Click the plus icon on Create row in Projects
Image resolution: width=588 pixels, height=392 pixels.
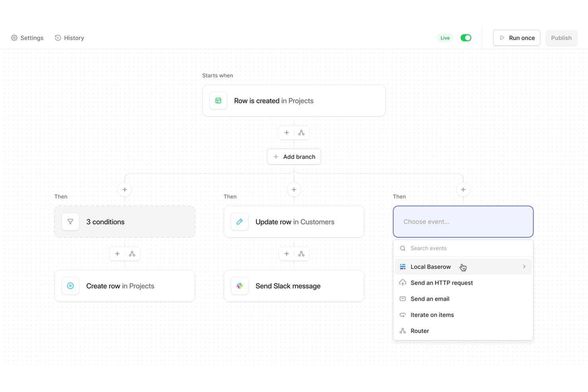pos(70,286)
